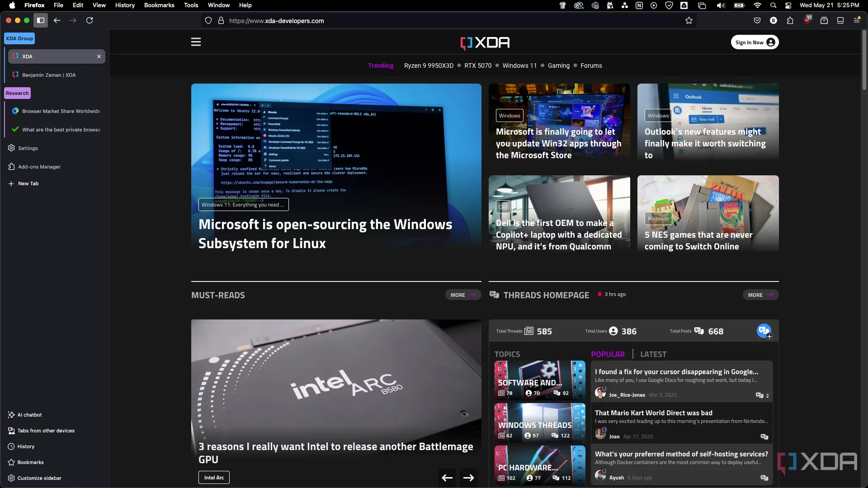This screenshot has width=868, height=488.
Task: Open the Ryzen 9 9950X3D trending link
Action: pos(429,66)
